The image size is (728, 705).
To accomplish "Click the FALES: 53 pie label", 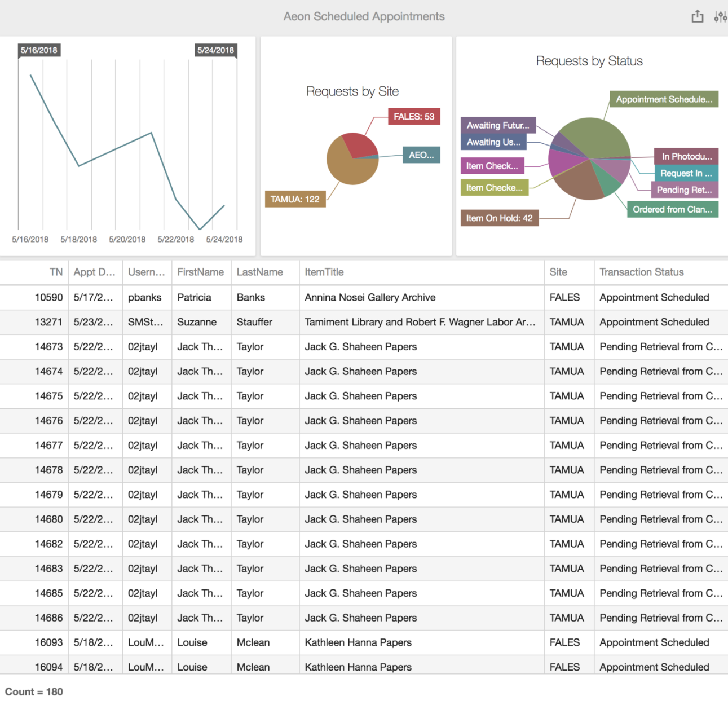I will tap(413, 117).
